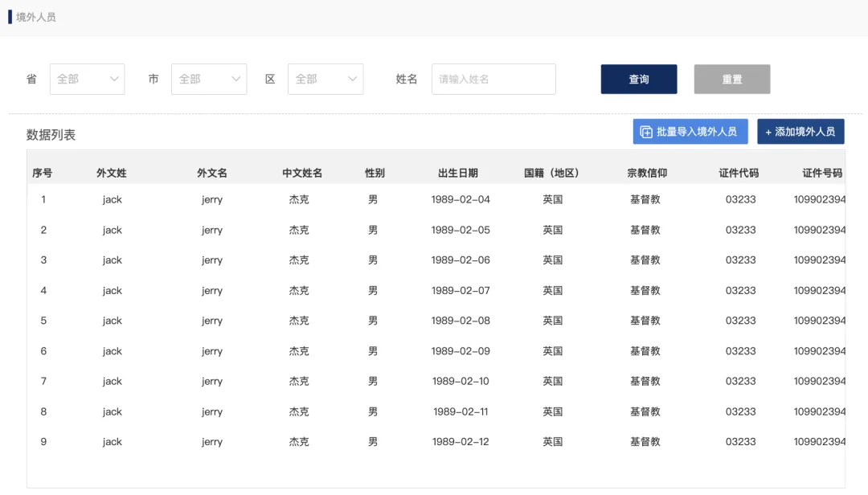This screenshot has height=495, width=868.
Task: Select birth date 1989-02-12 cell
Action: (461, 442)
